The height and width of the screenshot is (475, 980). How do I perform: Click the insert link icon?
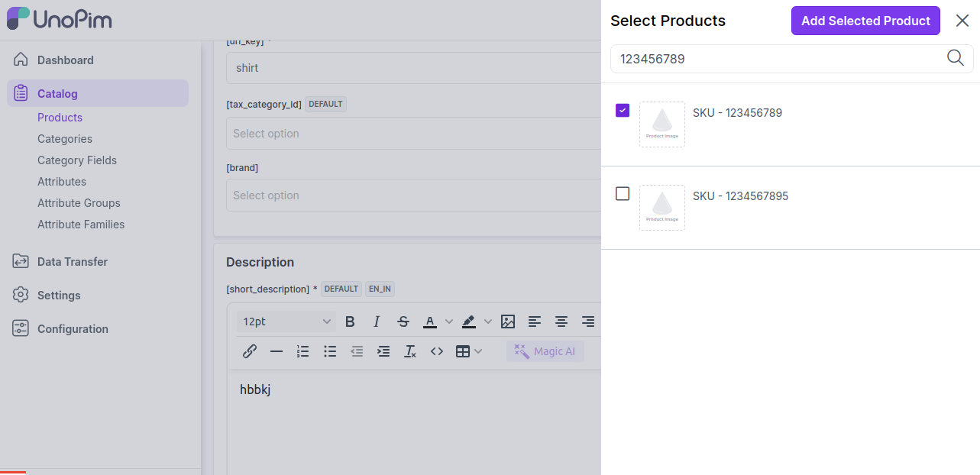tap(250, 351)
